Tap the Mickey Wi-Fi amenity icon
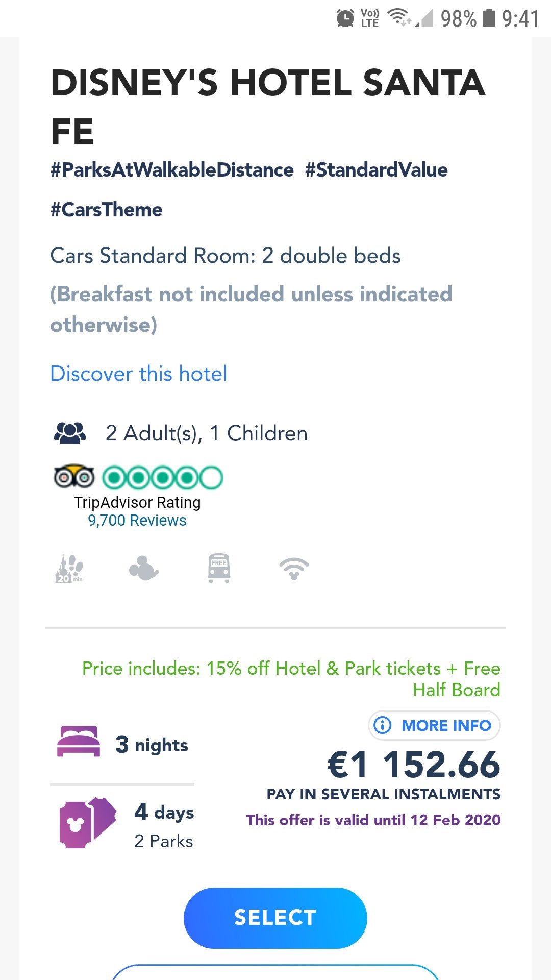Viewport: 551px width, 980px height. click(x=294, y=568)
